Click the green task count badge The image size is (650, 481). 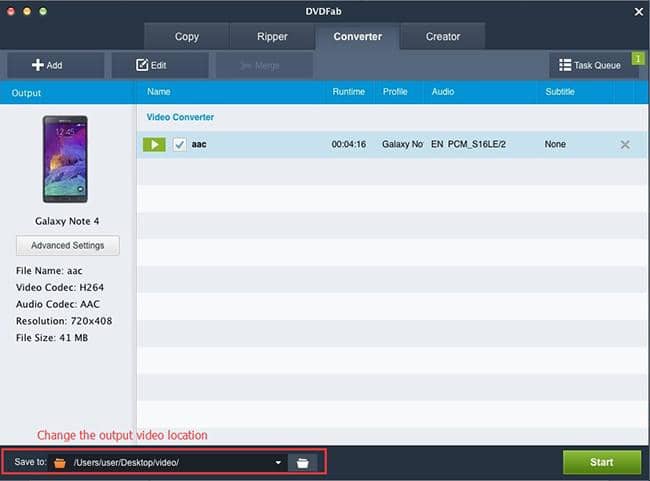point(638,58)
